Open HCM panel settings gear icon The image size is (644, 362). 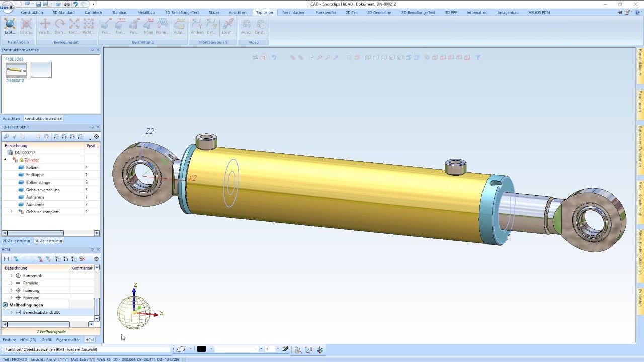point(97,259)
